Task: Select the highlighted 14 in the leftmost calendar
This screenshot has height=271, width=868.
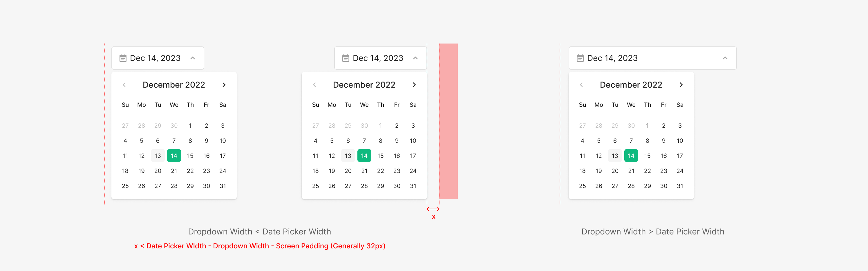Action: click(x=174, y=156)
